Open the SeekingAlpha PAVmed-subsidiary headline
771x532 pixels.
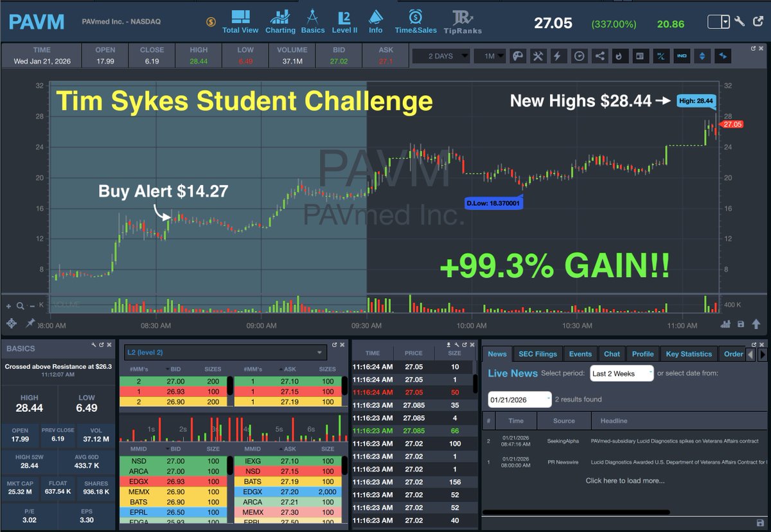(674, 441)
